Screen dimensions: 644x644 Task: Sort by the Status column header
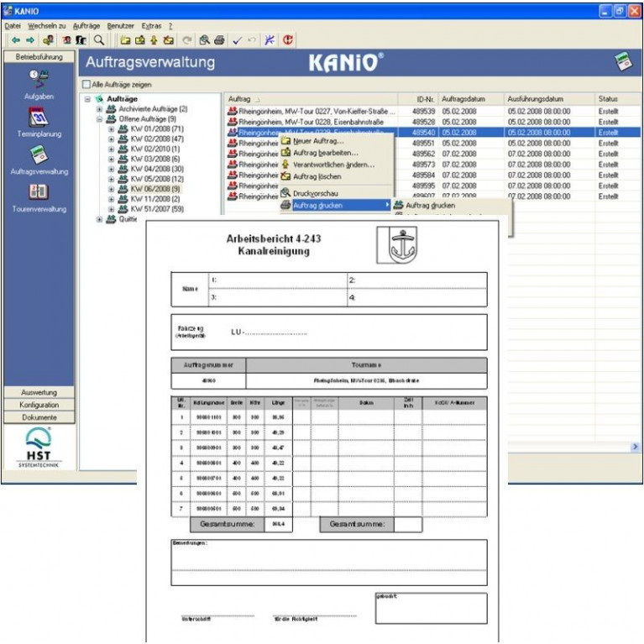click(617, 99)
